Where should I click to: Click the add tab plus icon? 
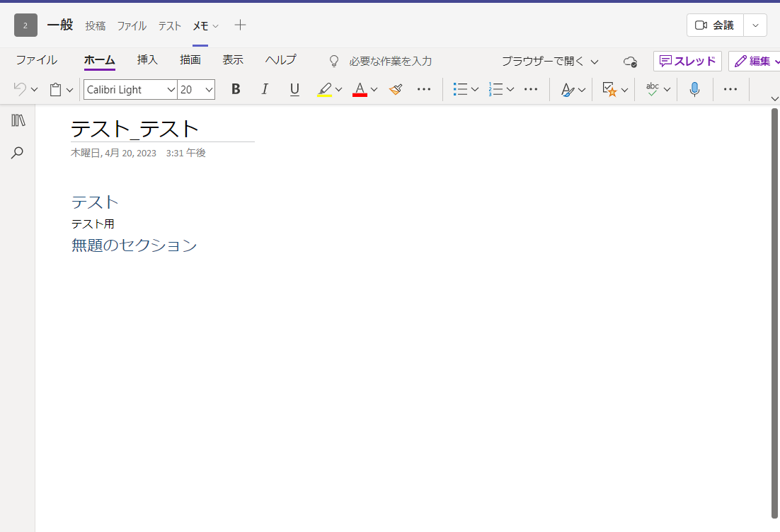pyautogui.click(x=241, y=25)
